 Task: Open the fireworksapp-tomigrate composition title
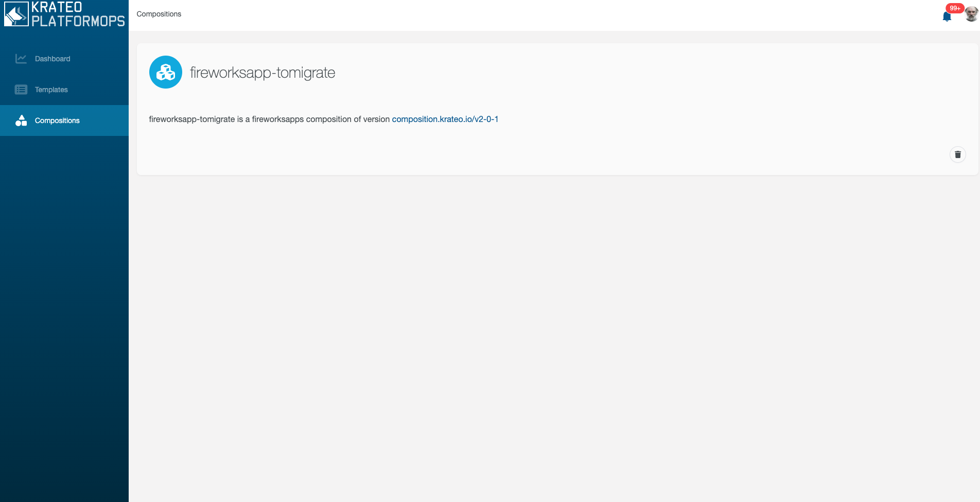[262, 73]
